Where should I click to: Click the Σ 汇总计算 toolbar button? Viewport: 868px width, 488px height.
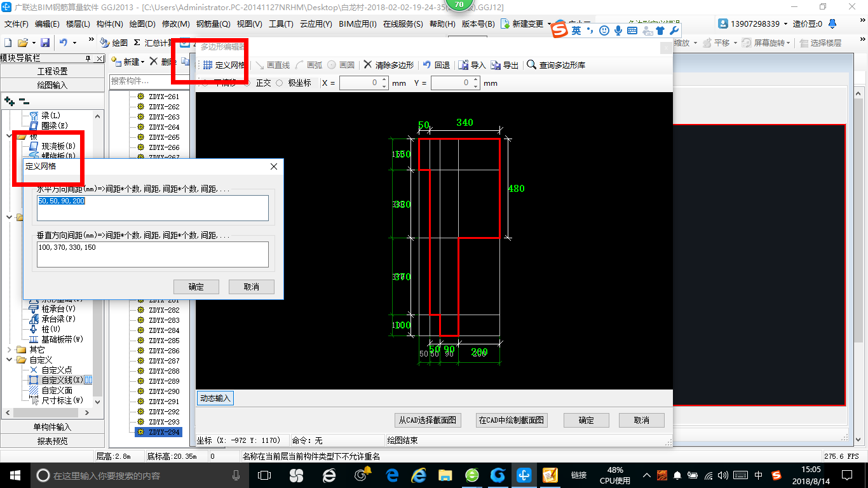[153, 43]
